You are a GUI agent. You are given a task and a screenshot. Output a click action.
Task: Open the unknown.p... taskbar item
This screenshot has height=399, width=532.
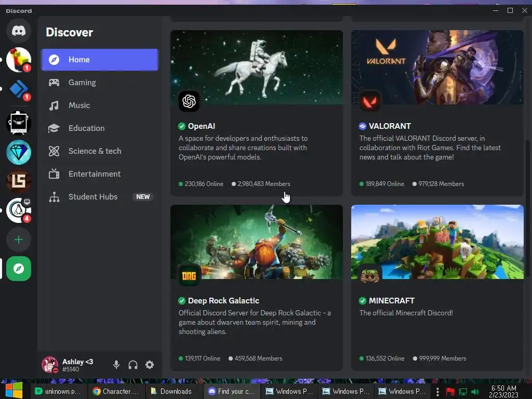point(58,391)
